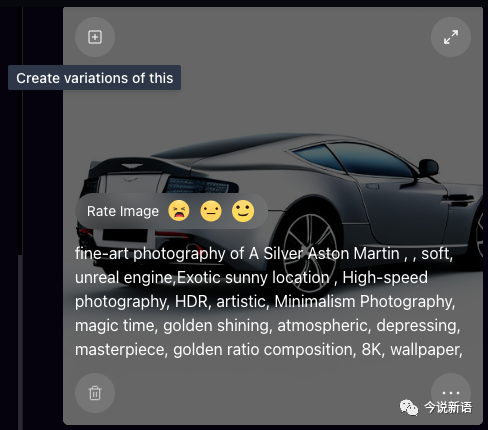The image size is (488, 430).
Task: Rate image with the smiling-face emoji
Action: tap(243, 211)
